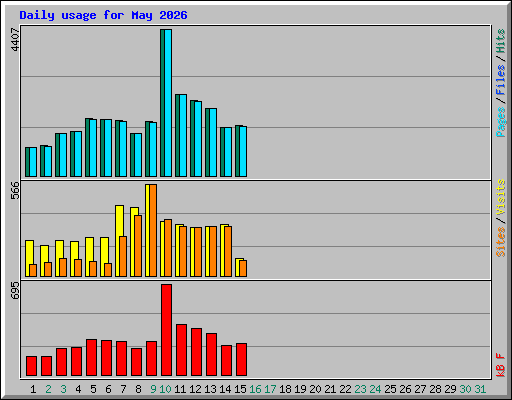Click the red KB bar for day 15

(242, 360)
